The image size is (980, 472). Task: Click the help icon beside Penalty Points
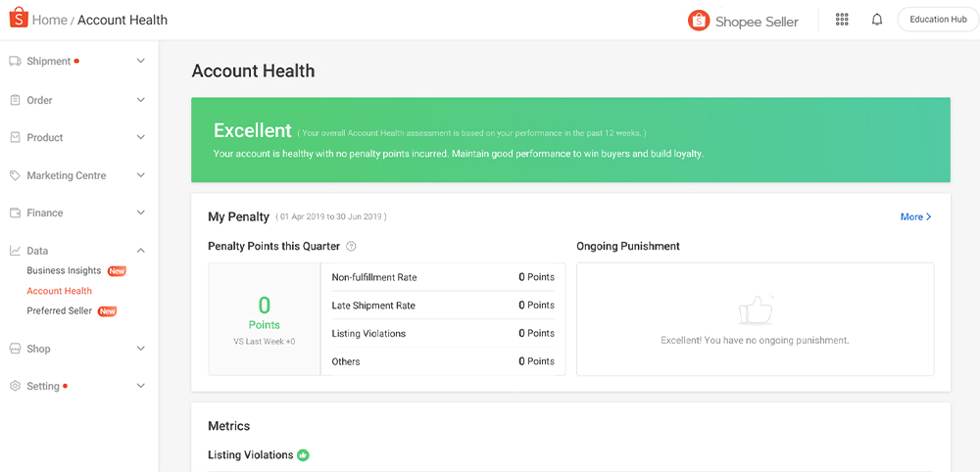tap(351, 247)
